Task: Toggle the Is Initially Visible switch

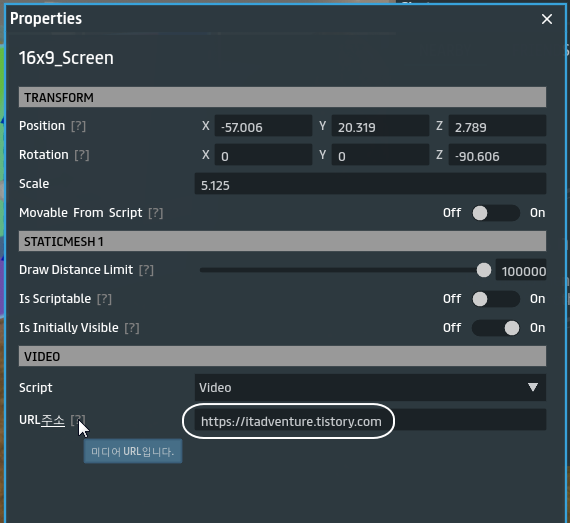Action: tap(496, 328)
